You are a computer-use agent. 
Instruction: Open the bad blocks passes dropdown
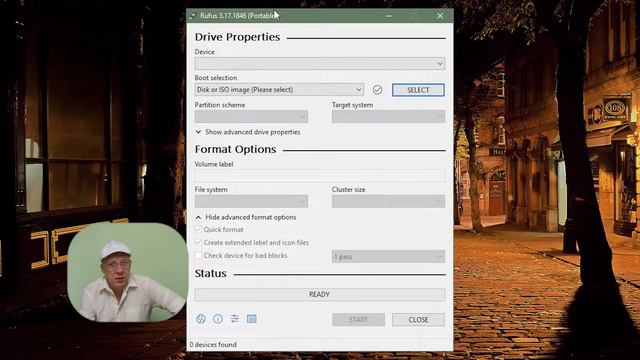pos(389,257)
